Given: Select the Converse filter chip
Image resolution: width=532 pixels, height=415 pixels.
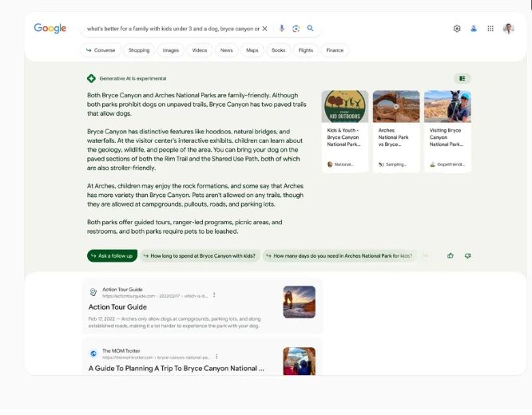Looking at the screenshot, I should (x=101, y=50).
